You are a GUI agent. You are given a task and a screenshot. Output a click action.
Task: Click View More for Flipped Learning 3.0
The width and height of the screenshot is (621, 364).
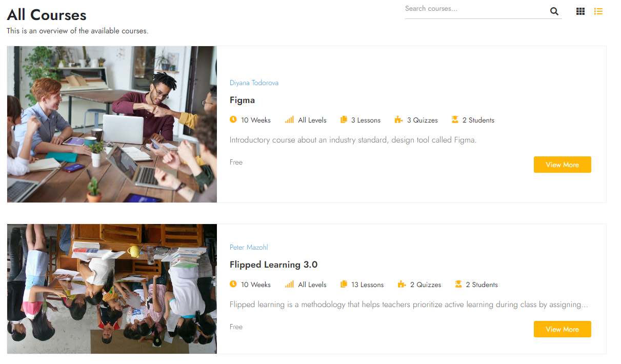tap(562, 329)
